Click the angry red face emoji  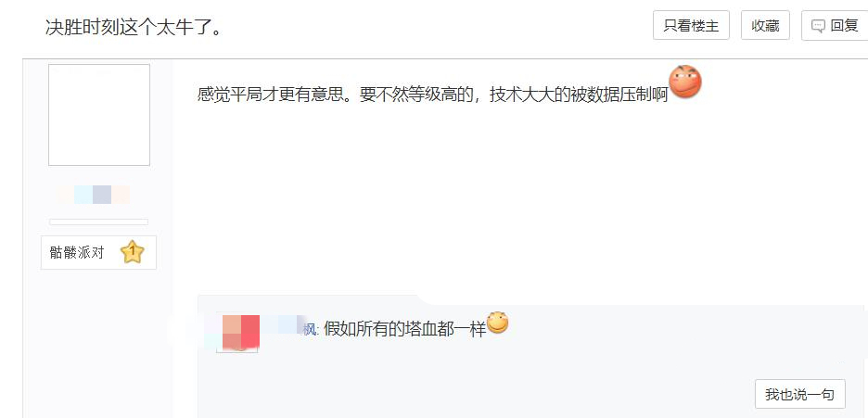685,82
